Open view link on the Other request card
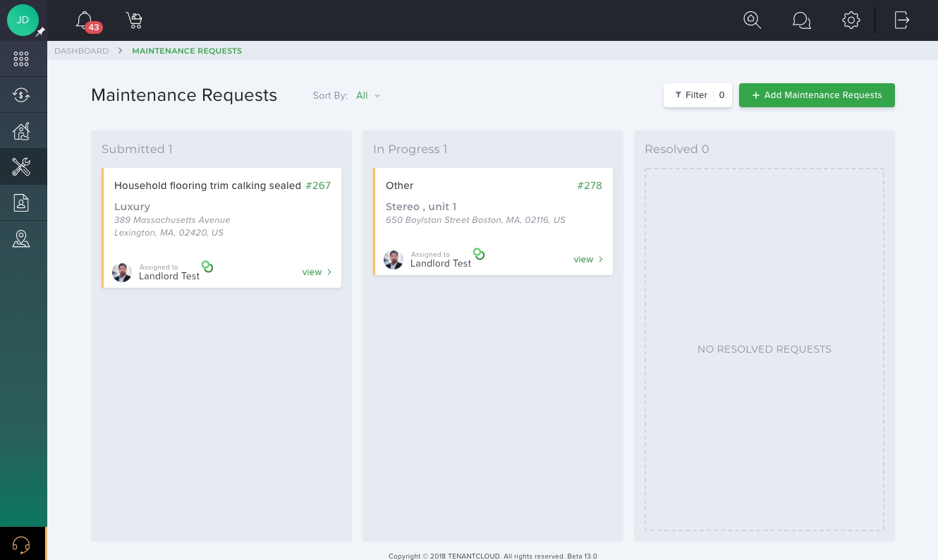938x560 pixels. (588, 260)
